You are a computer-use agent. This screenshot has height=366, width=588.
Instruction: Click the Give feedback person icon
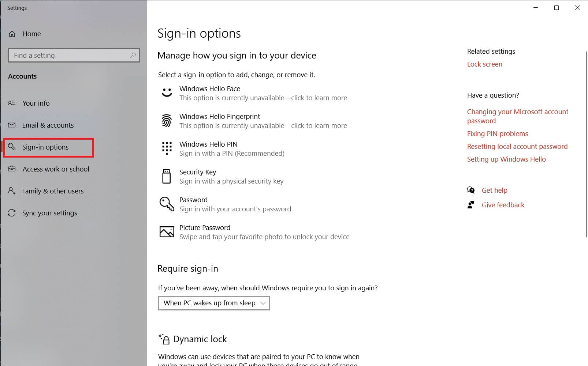click(471, 205)
